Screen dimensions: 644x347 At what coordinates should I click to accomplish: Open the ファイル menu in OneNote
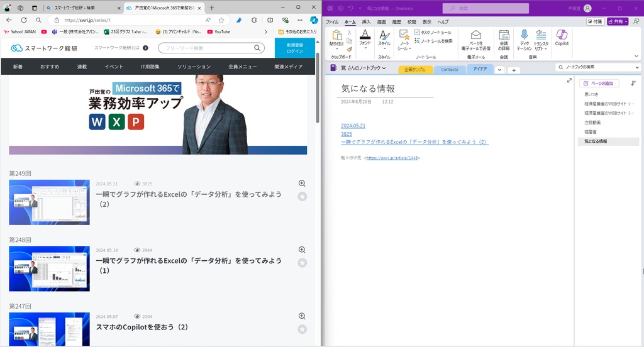pos(332,22)
